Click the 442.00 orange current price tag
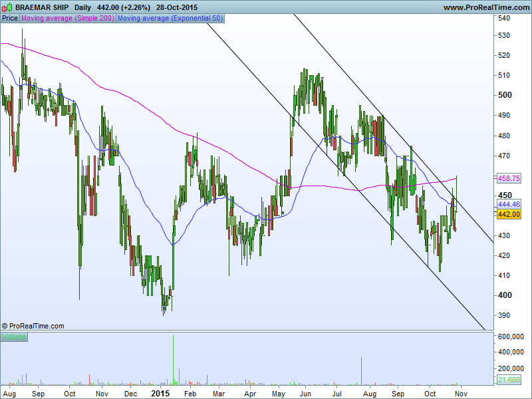532x399 pixels. coord(509,213)
